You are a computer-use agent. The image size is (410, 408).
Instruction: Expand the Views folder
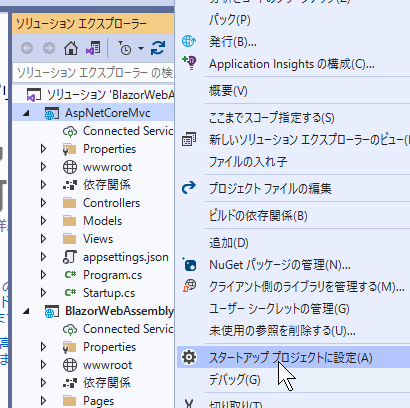43,239
